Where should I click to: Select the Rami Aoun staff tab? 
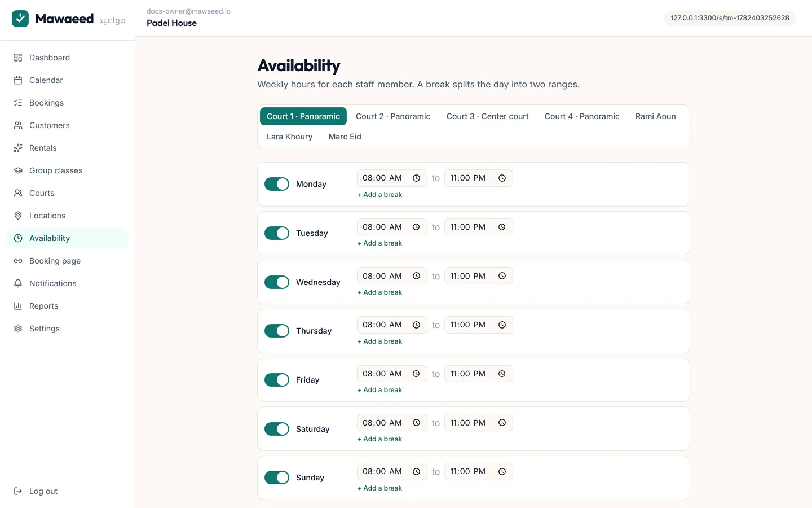coord(656,116)
